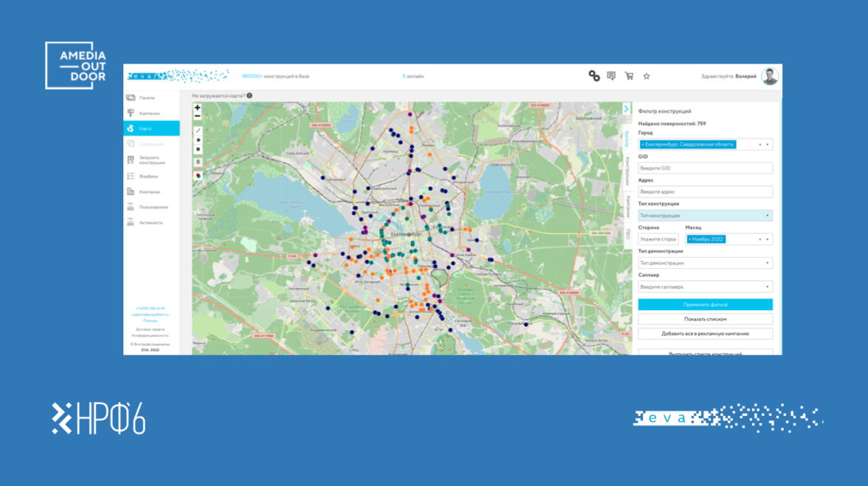Switch to the vertical Конструкции tab
Image resolution: width=868 pixels, height=486 pixels.
tap(627, 171)
